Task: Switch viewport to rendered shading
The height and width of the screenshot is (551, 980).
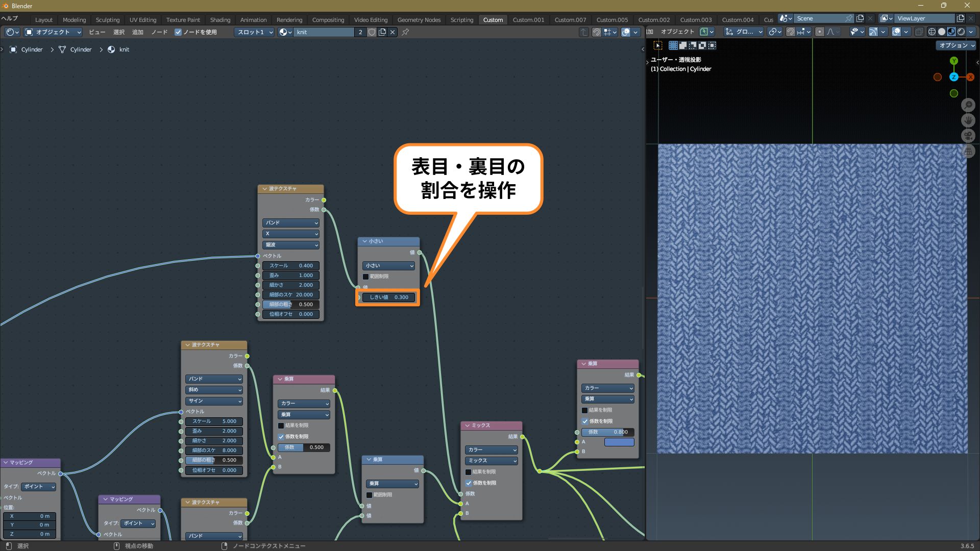Action: point(961,32)
